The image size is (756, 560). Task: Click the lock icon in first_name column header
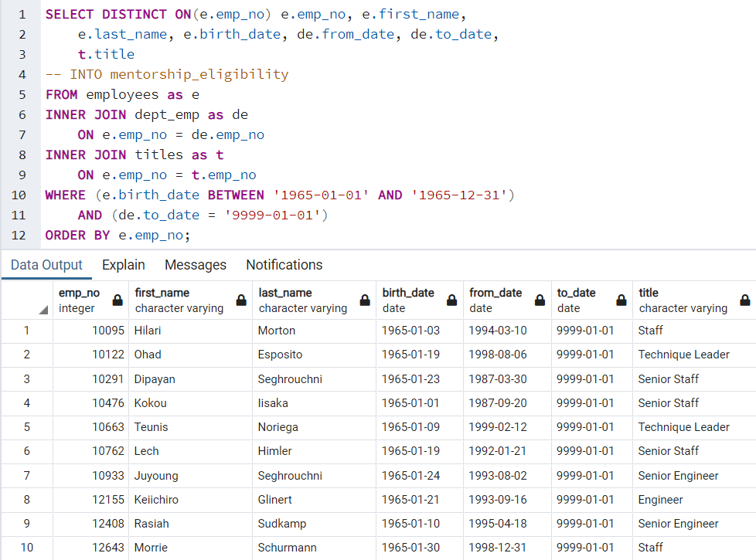(x=241, y=300)
